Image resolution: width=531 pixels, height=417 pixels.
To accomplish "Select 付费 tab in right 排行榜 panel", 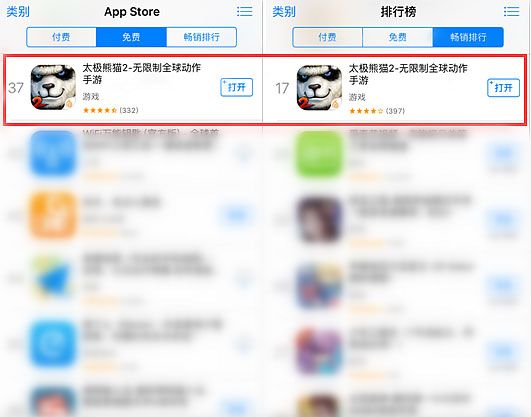I will click(327, 37).
